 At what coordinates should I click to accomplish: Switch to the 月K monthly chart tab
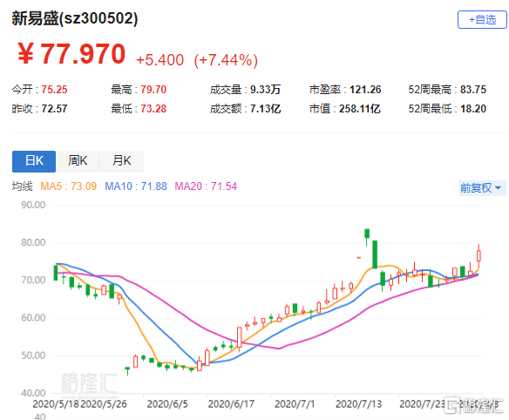[121, 161]
